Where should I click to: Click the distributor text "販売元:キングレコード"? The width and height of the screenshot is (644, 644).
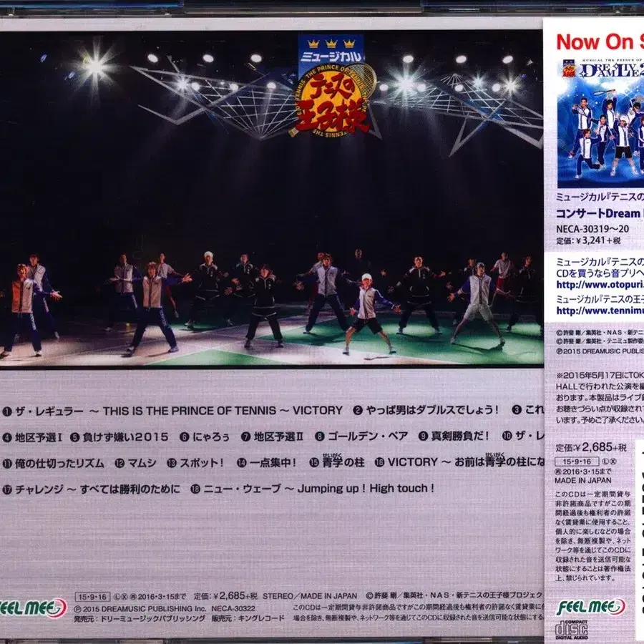[x=248, y=618]
